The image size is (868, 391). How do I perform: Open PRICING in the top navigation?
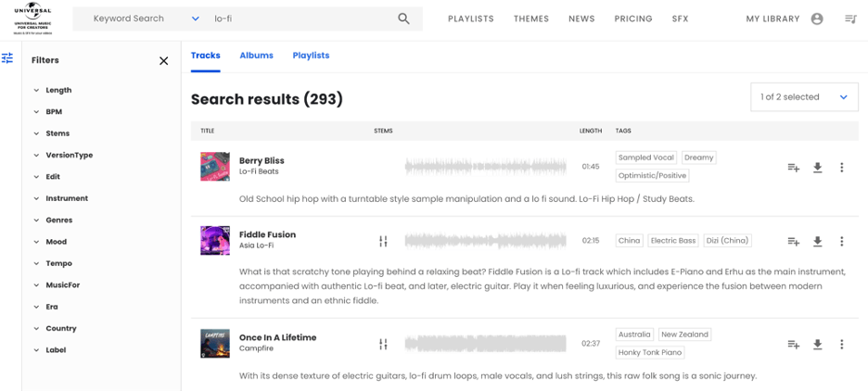tap(633, 19)
